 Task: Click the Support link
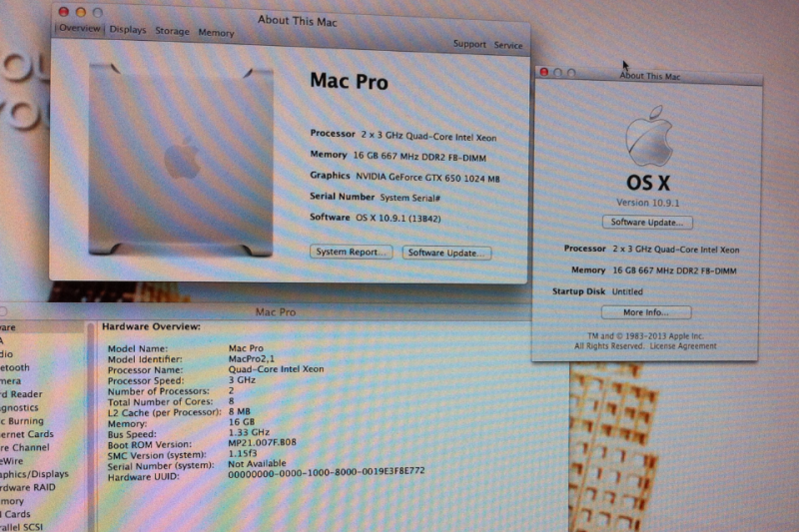[x=469, y=44]
